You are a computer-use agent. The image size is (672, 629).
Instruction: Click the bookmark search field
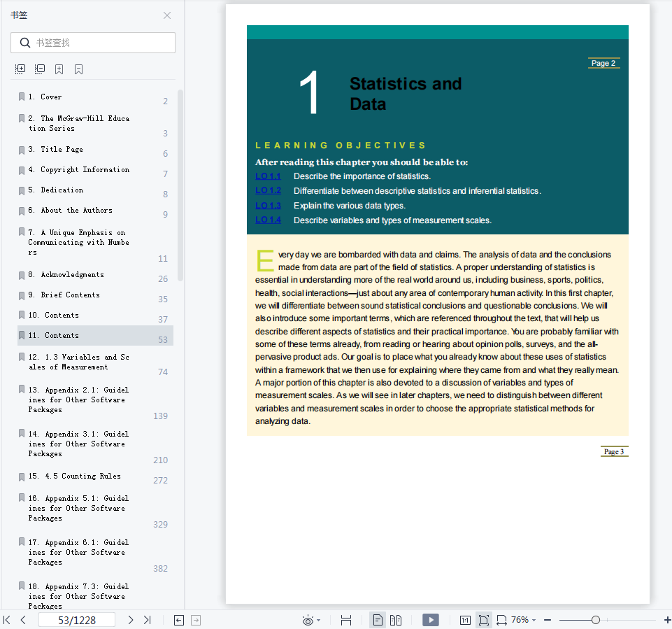93,43
